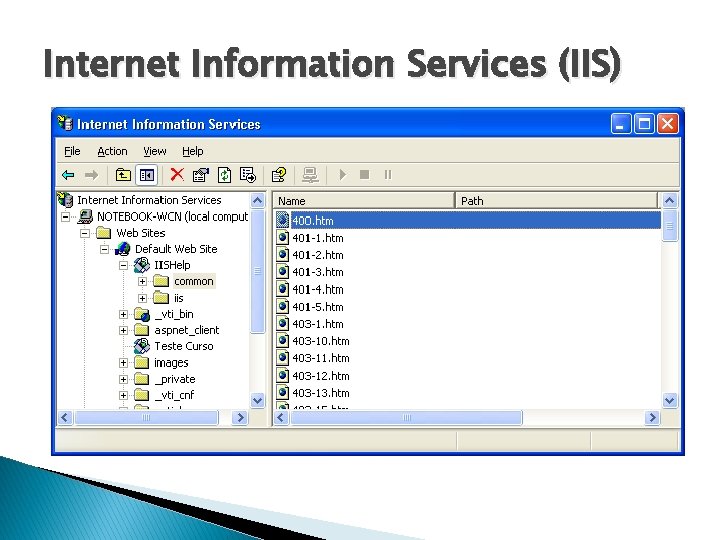Click the Start item play button

[x=343, y=175]
